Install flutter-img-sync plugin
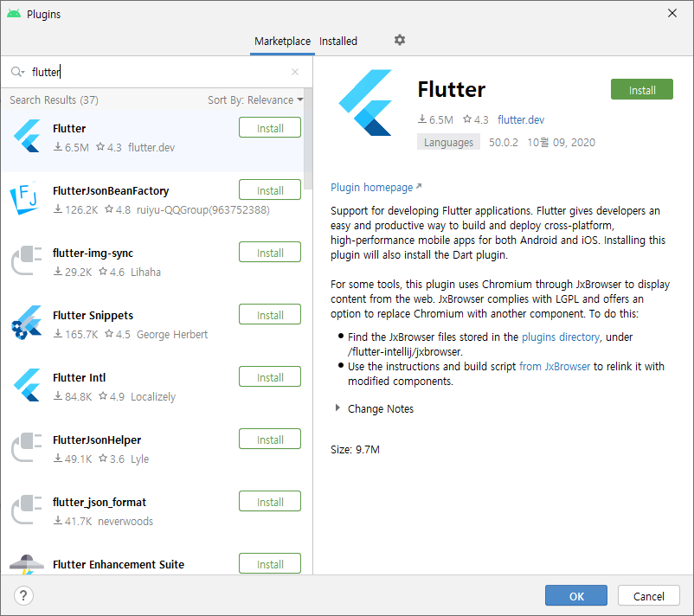Screen dimensions: 694x616 click(x=270, y=253)
